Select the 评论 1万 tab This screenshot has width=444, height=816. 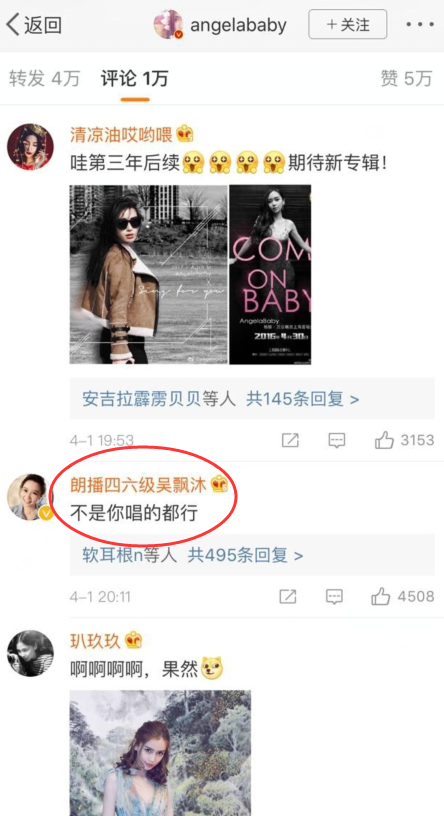pyautogui.click(x=134, y=79)
